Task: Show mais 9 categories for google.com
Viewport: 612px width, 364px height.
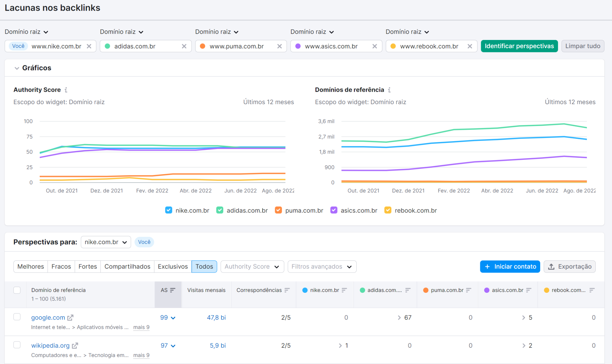Action: pyautogui.click(x=141, y=327)
